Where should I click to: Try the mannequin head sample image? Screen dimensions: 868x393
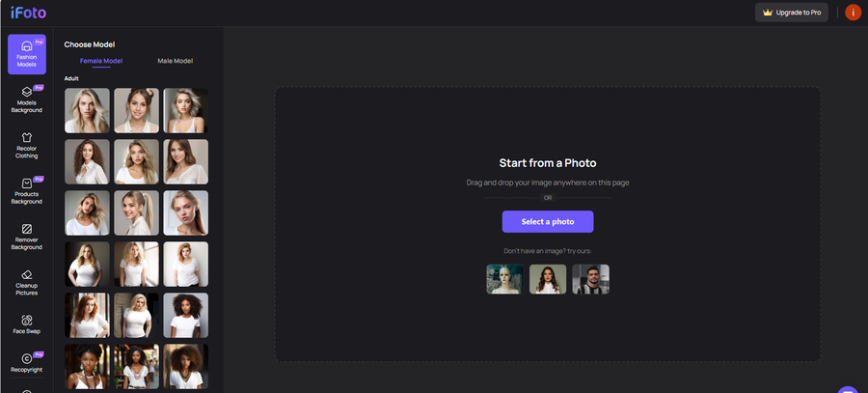tap(504, 279)
